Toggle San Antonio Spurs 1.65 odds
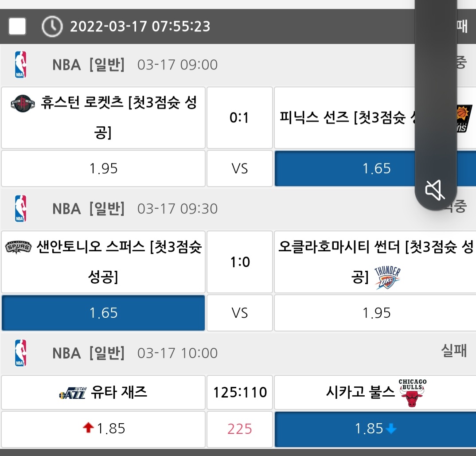Screen dimensions: 476x456 [103, 313]
